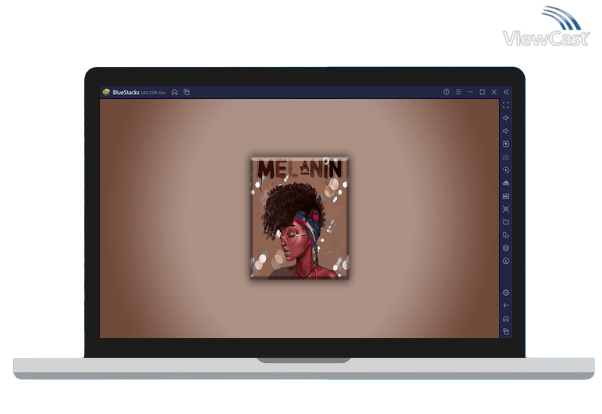Screen dimensions: 602x414
Task: Click the BlueStacks logo in title bar
Action: pyautogui.click(x=106, y=92)
